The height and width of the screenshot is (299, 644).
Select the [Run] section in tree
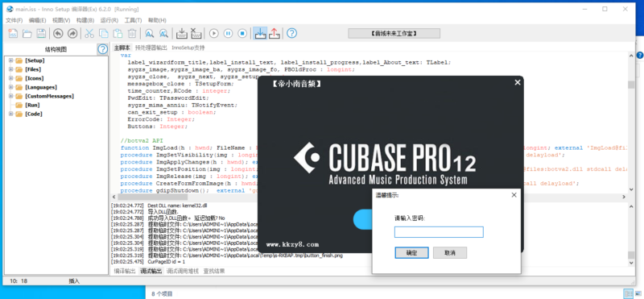click(32, 105)
